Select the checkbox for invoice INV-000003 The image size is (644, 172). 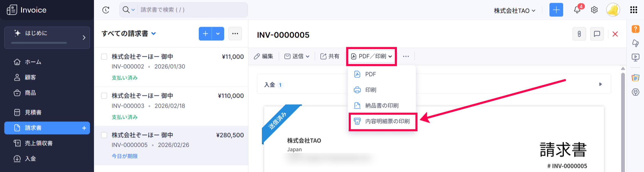pos(104,96)
